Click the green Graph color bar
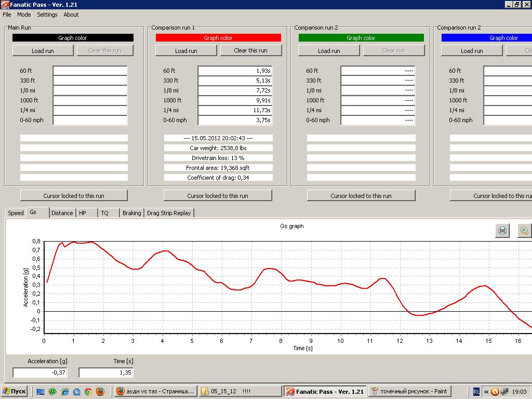Screen dimensions: 532x399 tap(361, 38)
